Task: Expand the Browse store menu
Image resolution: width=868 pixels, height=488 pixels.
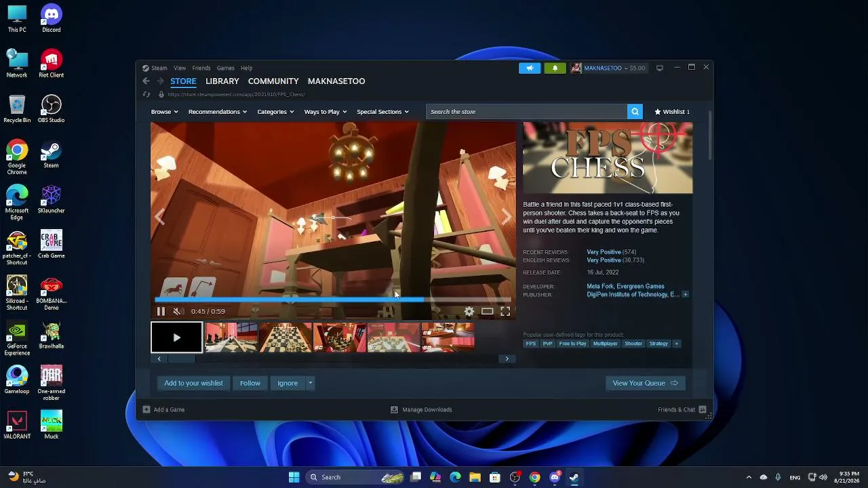Action: (x=163, y=112)
